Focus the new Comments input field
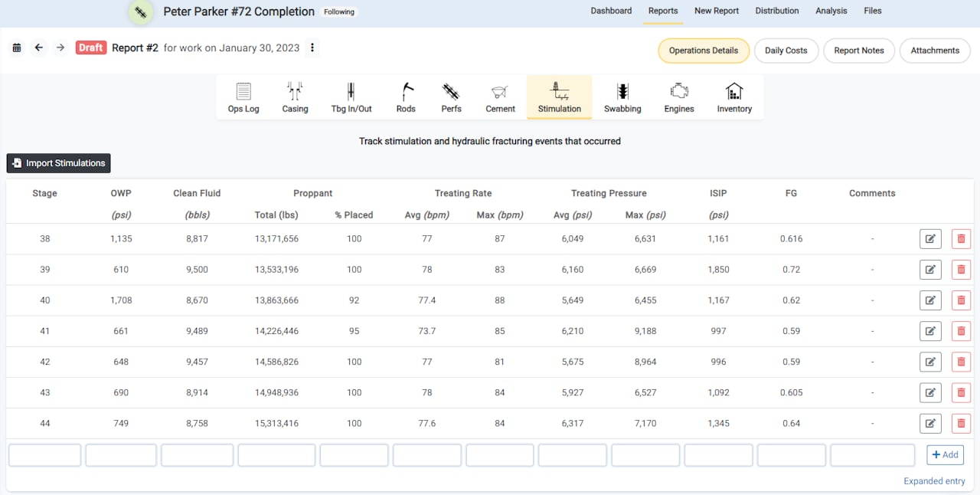 (x=872, y=455)
